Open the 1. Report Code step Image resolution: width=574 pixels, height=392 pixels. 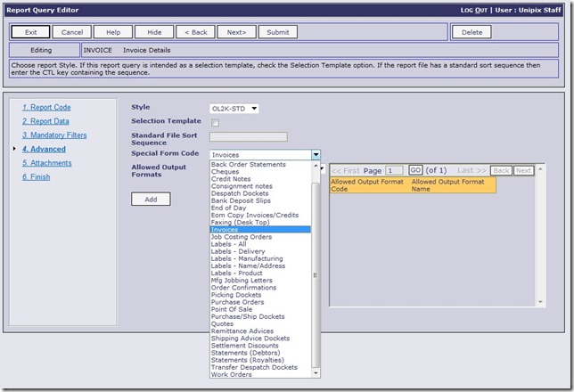coord(46,107)
